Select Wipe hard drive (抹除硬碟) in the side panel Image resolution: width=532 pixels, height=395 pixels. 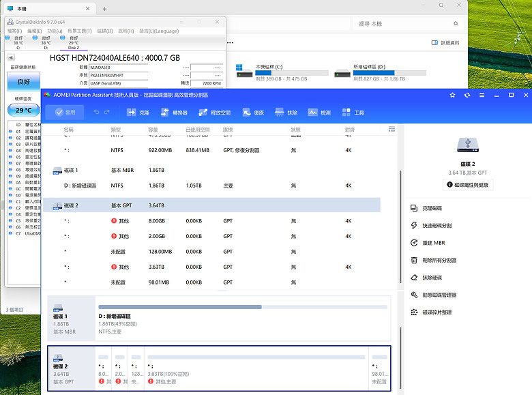click(426, 278)
